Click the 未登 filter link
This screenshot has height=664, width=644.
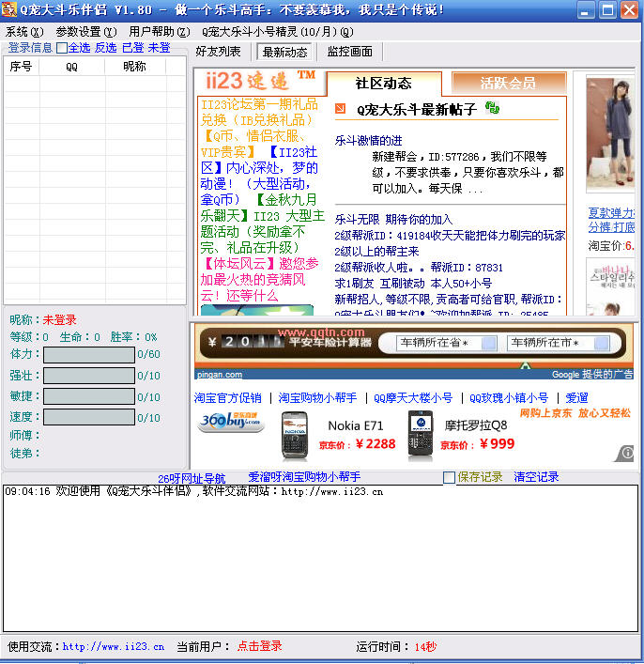160,47
